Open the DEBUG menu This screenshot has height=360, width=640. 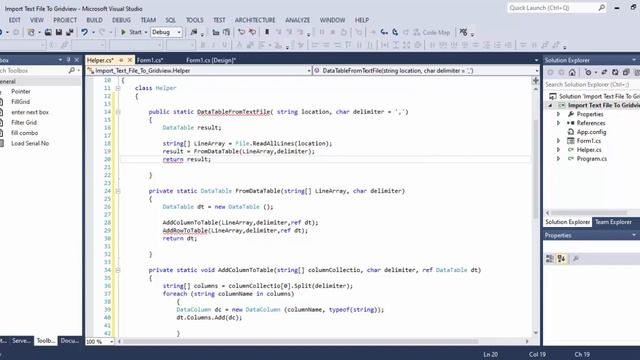pyautogui.click(x=121, y=20)
